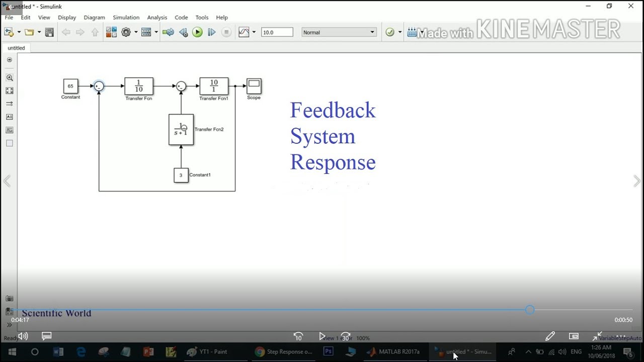The image size is (644, 362).
Task: Open the Simulation menu
Action: coord(126,17)
